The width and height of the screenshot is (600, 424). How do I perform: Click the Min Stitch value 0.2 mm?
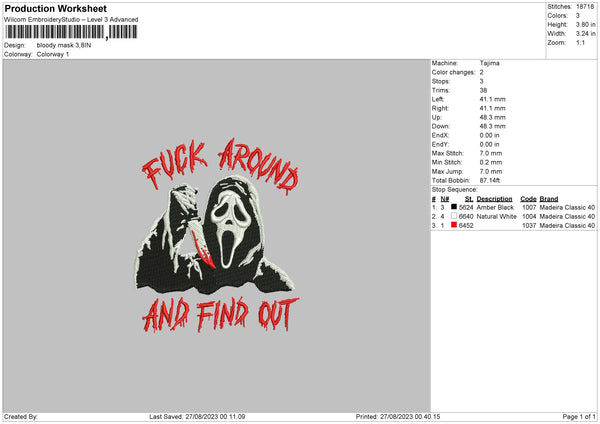click(491, 163)
